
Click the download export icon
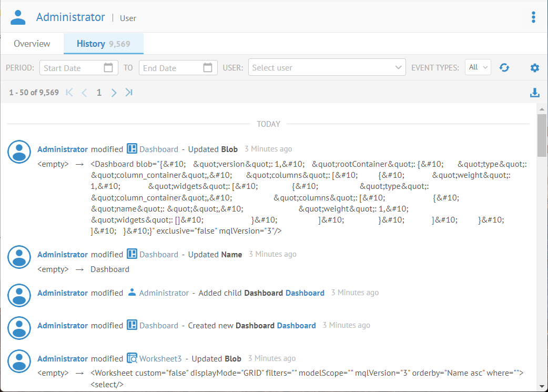pyautogui.click(x=535, y=93)
